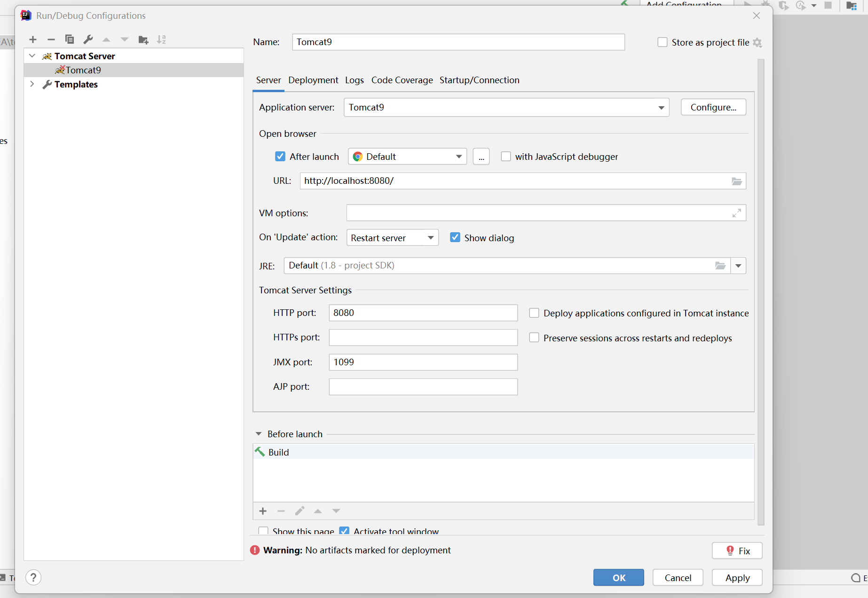Move Before launch task down
This screenshot has height=598, width=868.
point(336,511)
